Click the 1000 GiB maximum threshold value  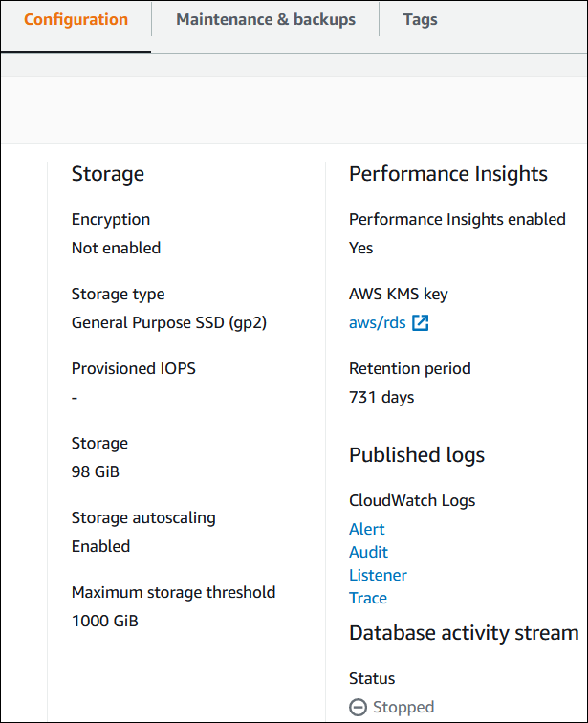[105, 621]
